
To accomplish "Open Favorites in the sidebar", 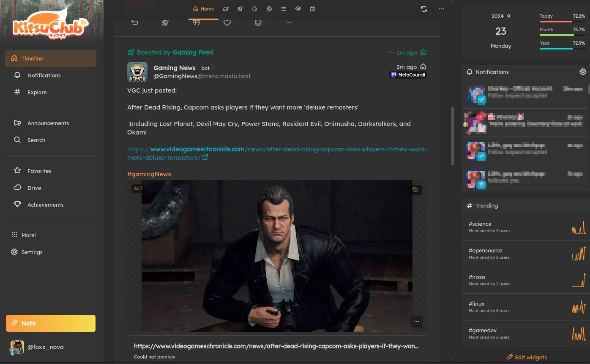I will pos(51,171).
